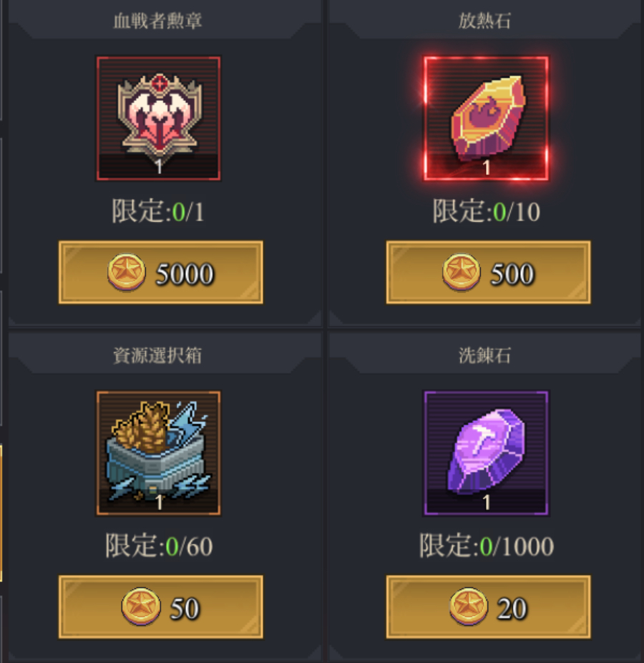Check the 限定:0/1000 purchase limit text

(486, 546)
